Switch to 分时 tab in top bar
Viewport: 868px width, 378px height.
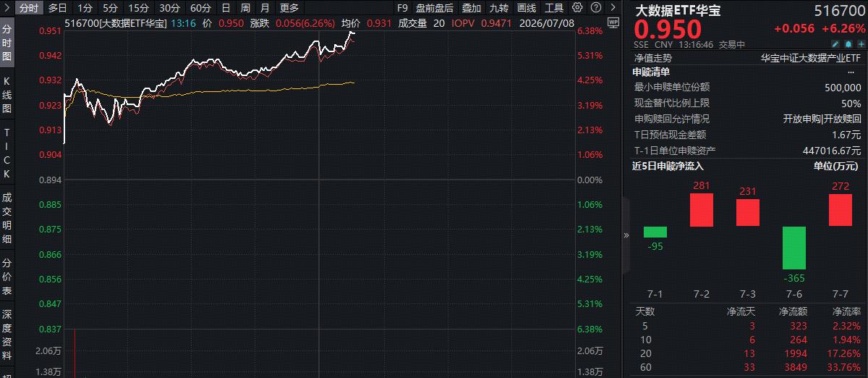[x=28, y=8]
